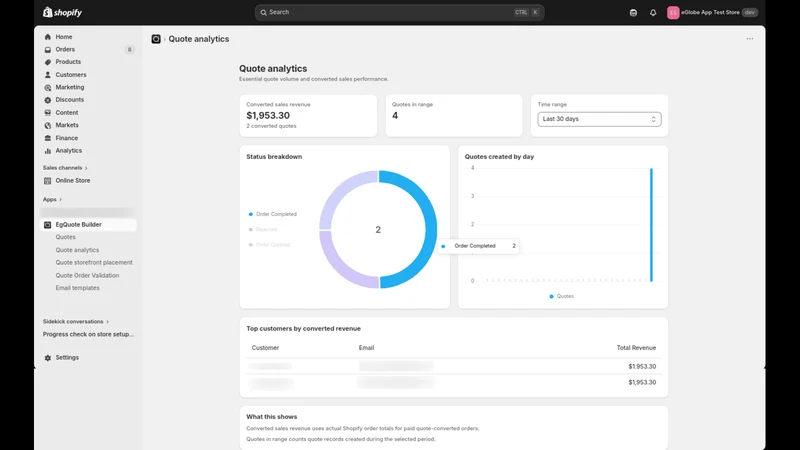Screen dimensions: 800x450
Task: Open the Last 30 days time range dropdown
Action: click(x=599, y=119)
